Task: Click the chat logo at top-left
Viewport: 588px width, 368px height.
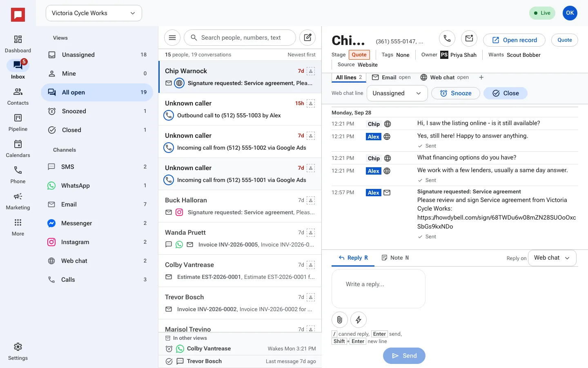Action: pyautogui.click(x=18, y=15)
